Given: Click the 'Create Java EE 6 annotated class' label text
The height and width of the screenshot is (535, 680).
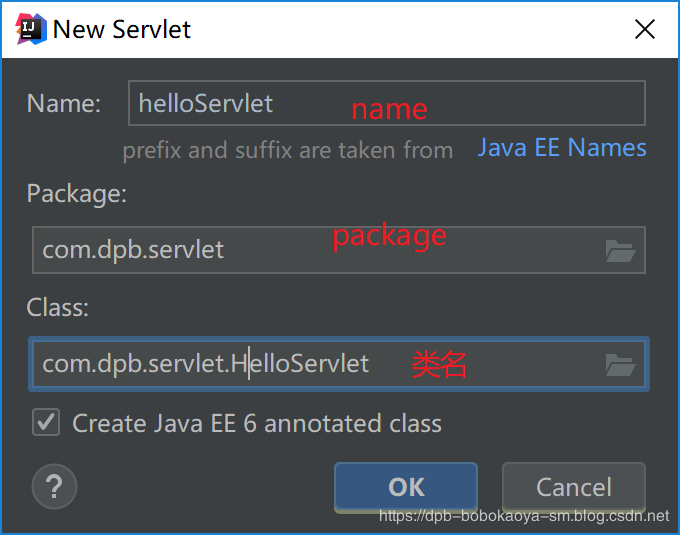Looking at the screenshot, I should (257, 424).
